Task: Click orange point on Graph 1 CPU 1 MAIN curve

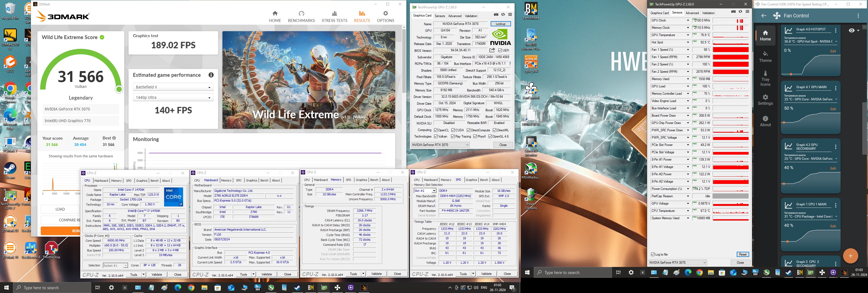Action: (x=787, y=241)
